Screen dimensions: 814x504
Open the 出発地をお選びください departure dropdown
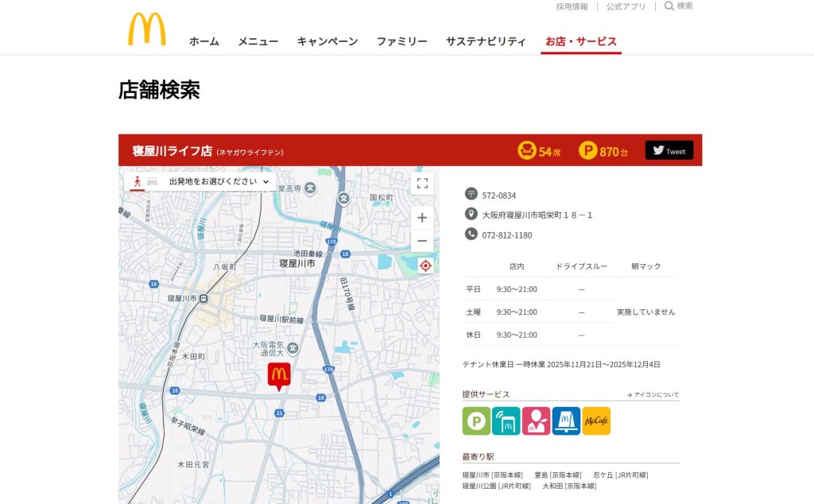point(219,182)
